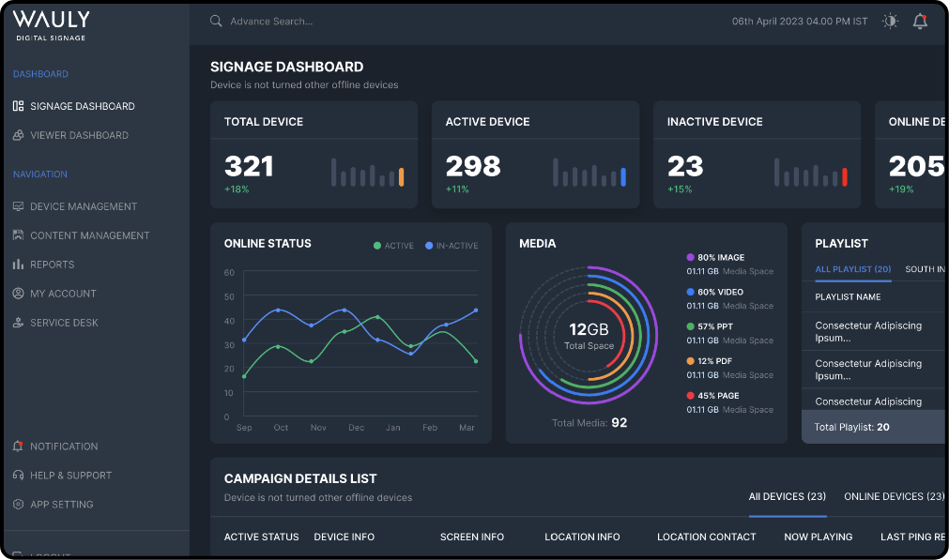Image resolution: width=949 pixels, height=560 pixels.
Task: Open App Setting link
Action: [x=62, y=505]
